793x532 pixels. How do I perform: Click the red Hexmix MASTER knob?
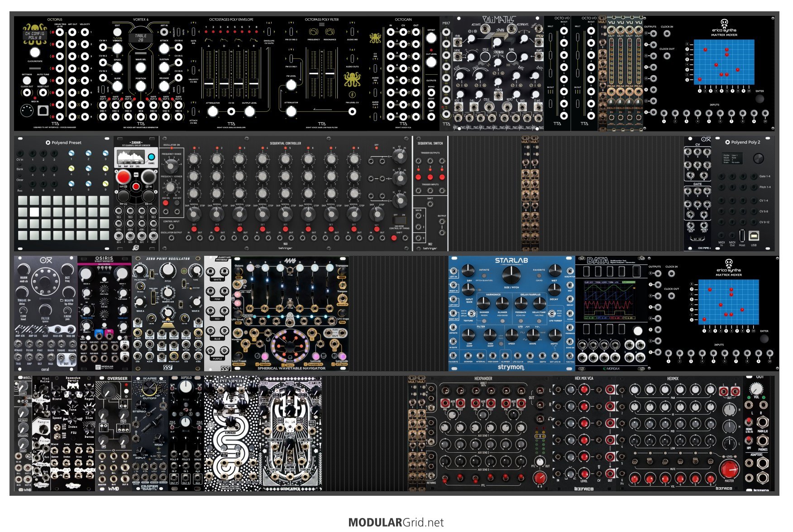coord(728,470)
